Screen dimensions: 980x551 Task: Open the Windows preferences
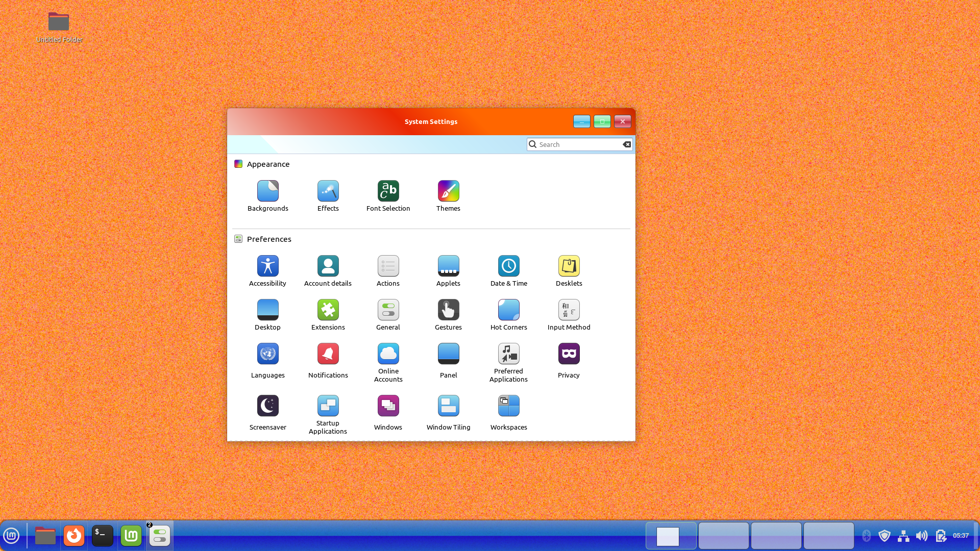click(x=388, y=413)
